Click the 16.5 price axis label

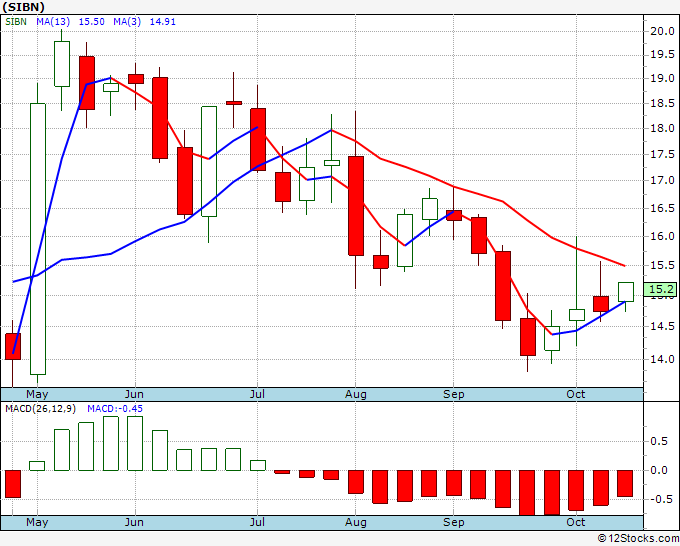(x=662, y=208)
